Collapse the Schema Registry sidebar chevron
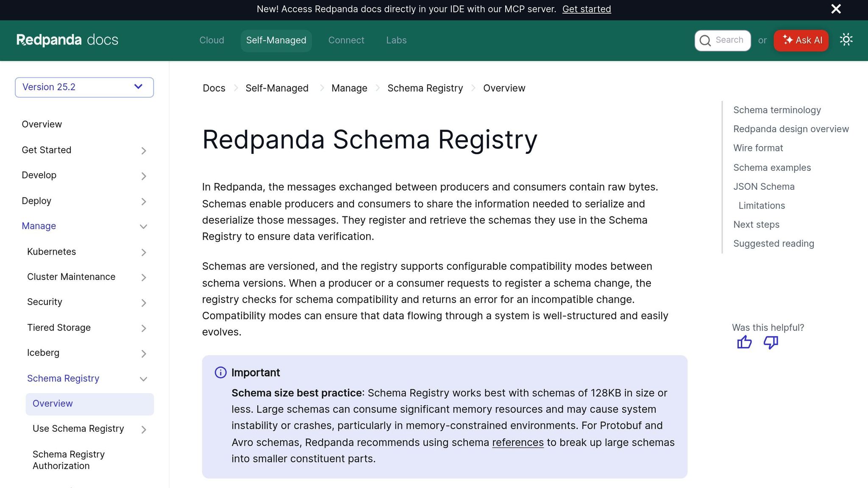This screenshot has width=868, height=488. 144,379
